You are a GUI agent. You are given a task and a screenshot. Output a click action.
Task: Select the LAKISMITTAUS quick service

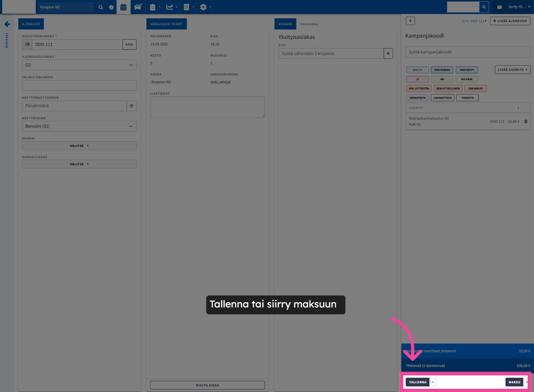tap(443, 98)
